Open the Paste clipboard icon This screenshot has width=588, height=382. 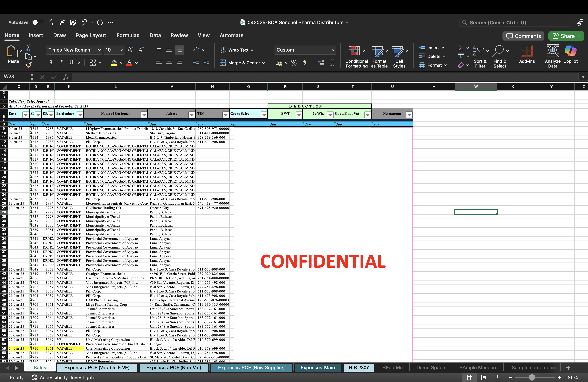coord(12,52)
